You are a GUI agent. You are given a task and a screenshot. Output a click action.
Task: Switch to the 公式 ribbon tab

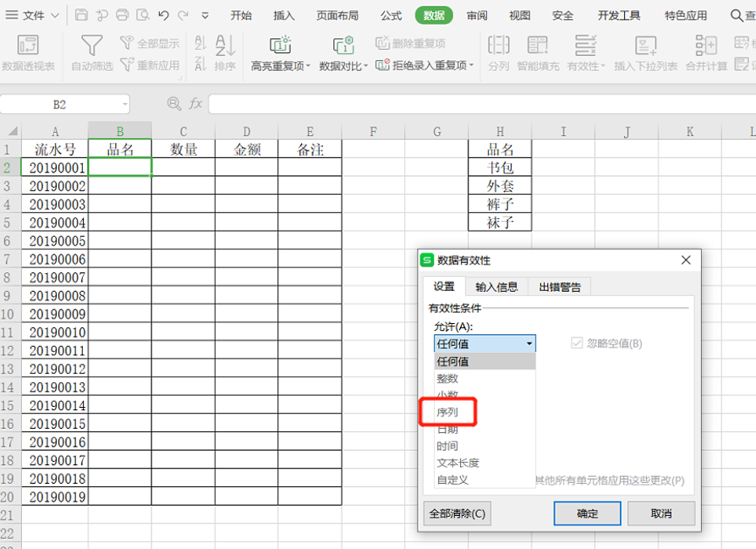(x=391, y=15)
